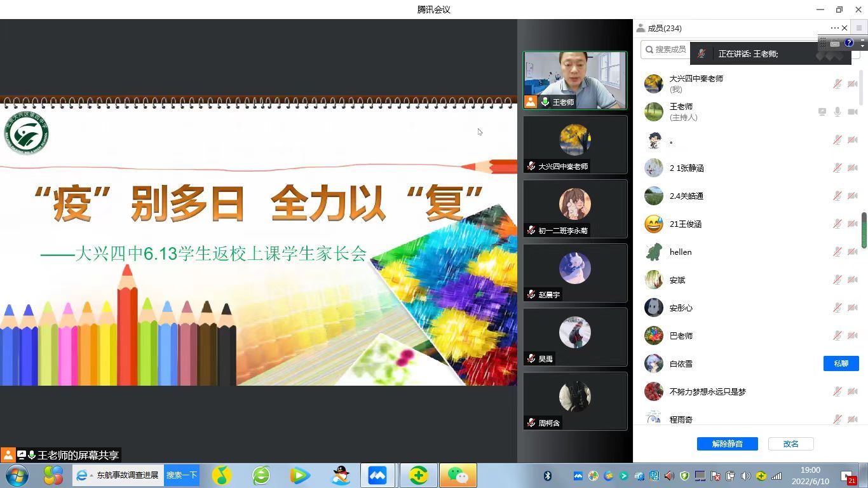Image resolution: width=868 pixels, height=488 pixels.
Task: Click the screen share icon beside 王老师
Action: [x=822, y=112]
